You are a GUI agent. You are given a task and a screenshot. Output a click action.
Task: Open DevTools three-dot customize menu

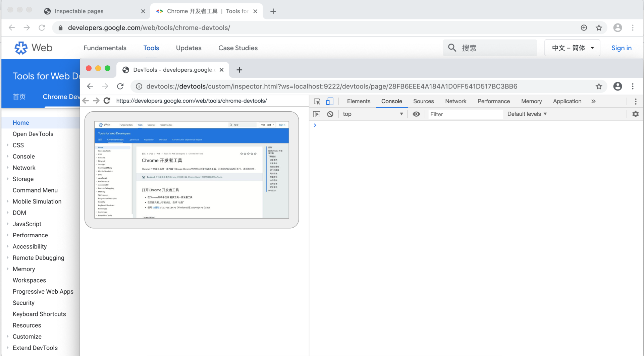(635, 101)
